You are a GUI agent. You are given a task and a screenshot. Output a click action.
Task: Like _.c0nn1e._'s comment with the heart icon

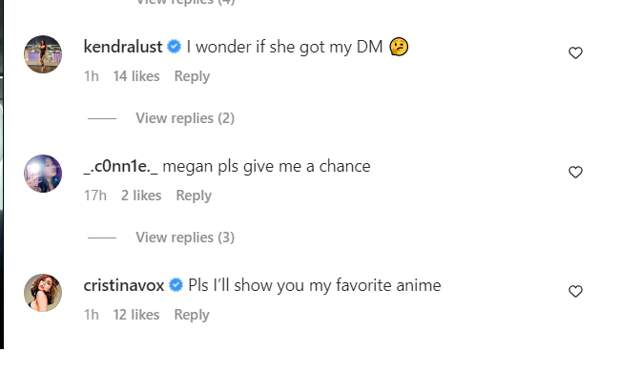[x=575, y=172]
